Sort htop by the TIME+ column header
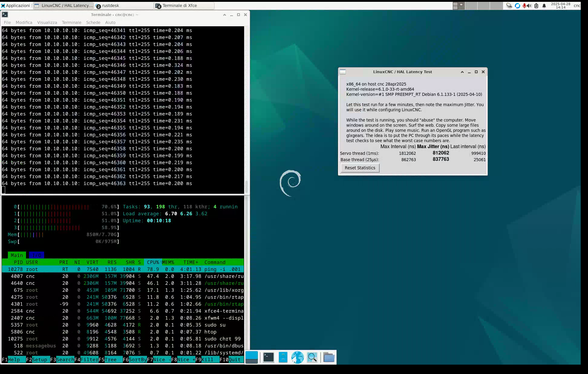588x374 pixels. (x=191, y=262)
